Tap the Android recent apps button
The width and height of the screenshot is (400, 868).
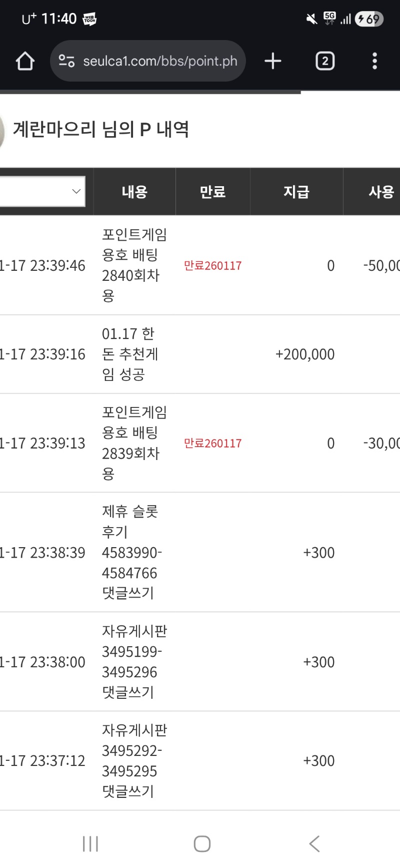(x=90, y=843)
